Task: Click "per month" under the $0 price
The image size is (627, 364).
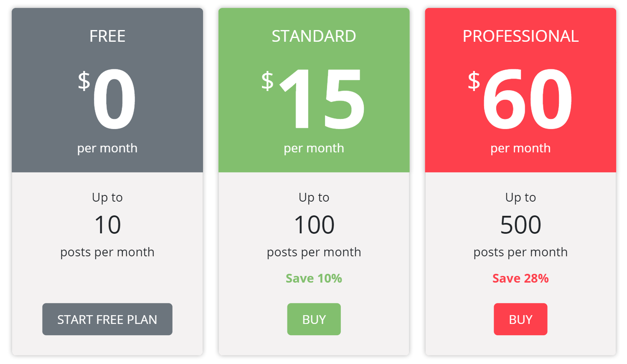Action: pyautogui.click(x=107, y=148)
